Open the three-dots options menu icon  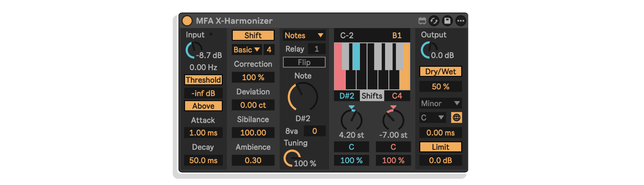coord(461,21)
